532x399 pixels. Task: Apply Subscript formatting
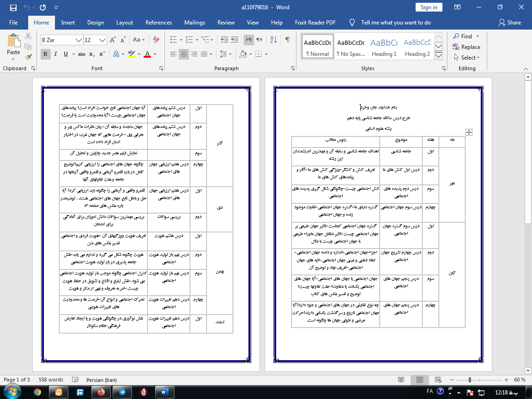(x=92, y=54)
